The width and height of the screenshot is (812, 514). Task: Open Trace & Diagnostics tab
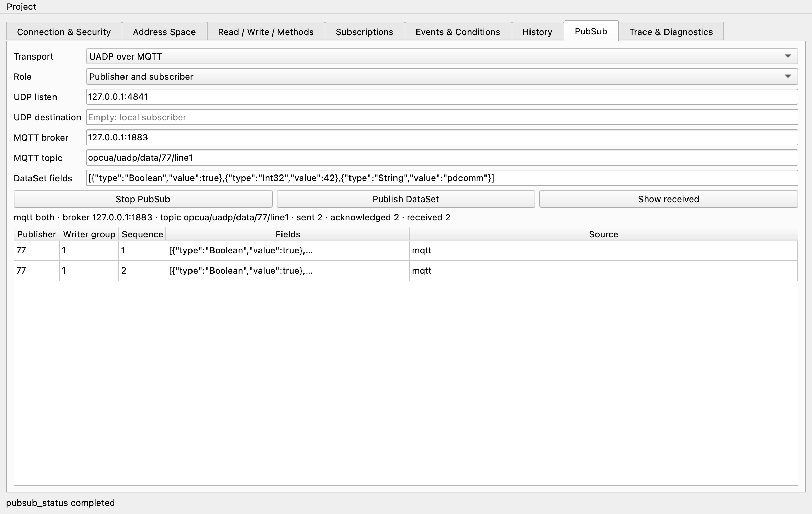click(671, 32)
